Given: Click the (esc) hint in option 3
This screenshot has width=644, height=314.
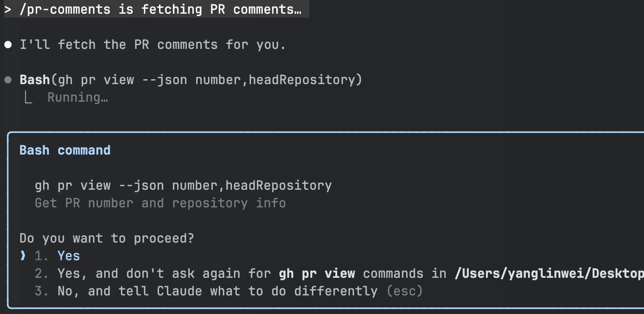Looking at the screenshot, I should point(404,292).
